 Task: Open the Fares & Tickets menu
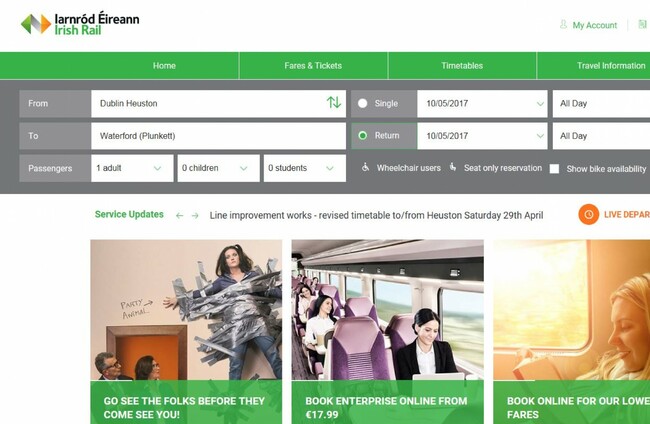pyautogui.click(x=313, y=66)
